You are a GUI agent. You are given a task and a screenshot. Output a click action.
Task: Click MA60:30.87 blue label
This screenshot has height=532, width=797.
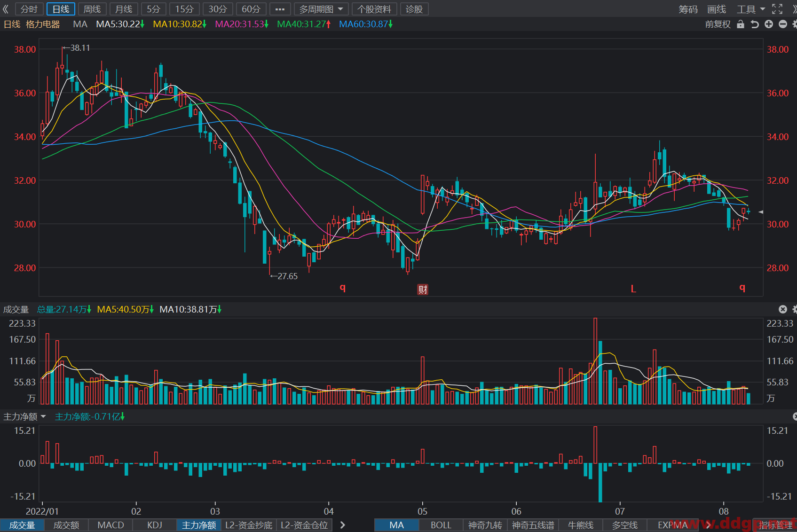click(366, 24)
